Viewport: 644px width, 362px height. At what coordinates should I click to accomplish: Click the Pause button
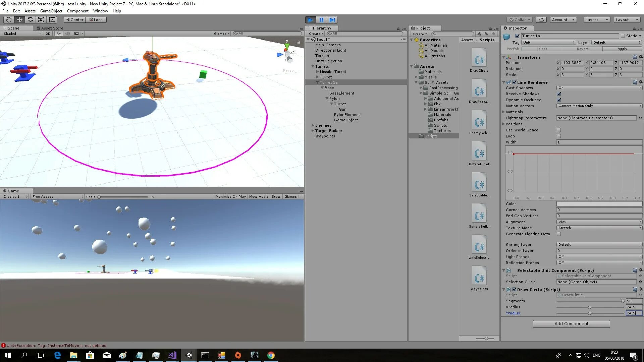click(x=321, y=20)
